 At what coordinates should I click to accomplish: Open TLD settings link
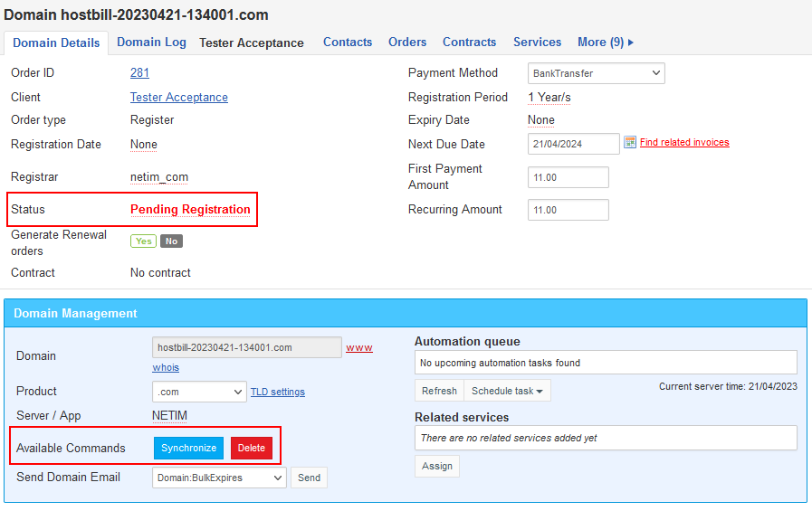pyautogui.click(x=278, y=392)
